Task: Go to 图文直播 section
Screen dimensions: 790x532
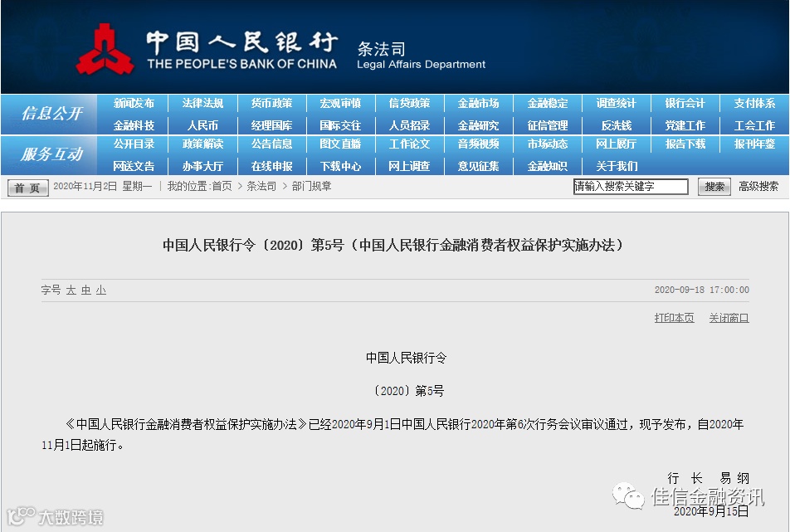Action: tap(340, 144)
